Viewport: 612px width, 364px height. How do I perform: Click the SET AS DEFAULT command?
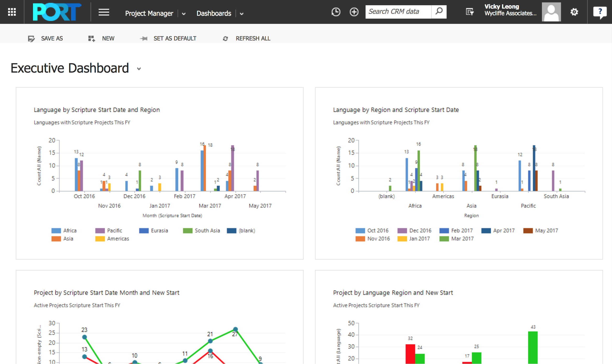pos(175,38)
